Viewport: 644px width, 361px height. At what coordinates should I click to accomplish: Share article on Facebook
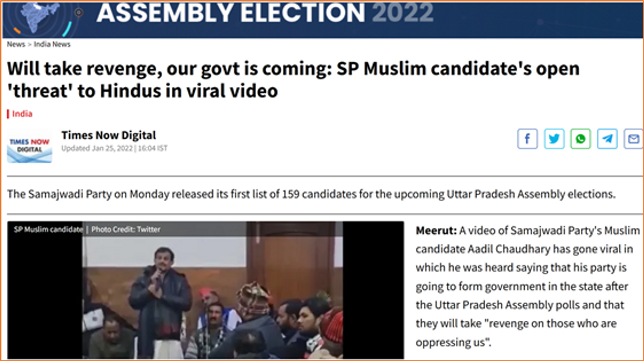(527, 139)
